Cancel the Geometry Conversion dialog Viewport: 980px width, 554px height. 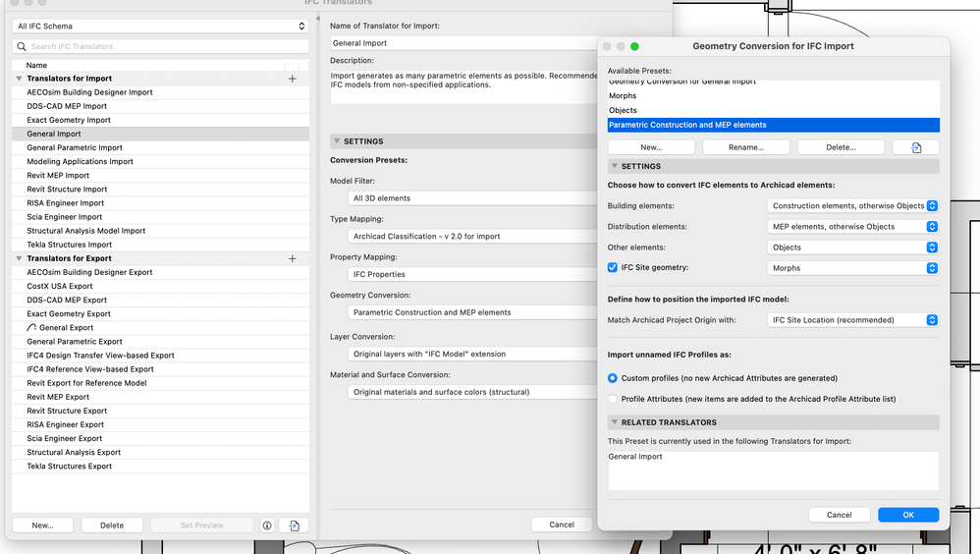click(x=839, y=515)
